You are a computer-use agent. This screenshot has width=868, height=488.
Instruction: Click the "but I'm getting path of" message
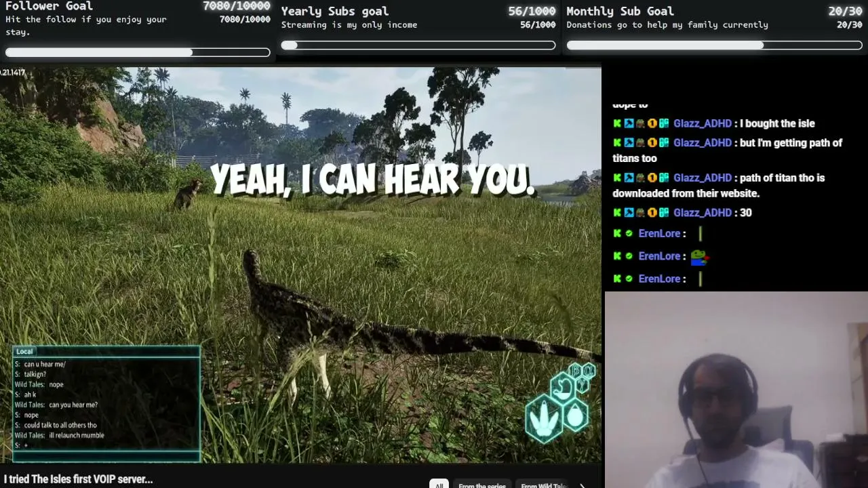(791, 143)
